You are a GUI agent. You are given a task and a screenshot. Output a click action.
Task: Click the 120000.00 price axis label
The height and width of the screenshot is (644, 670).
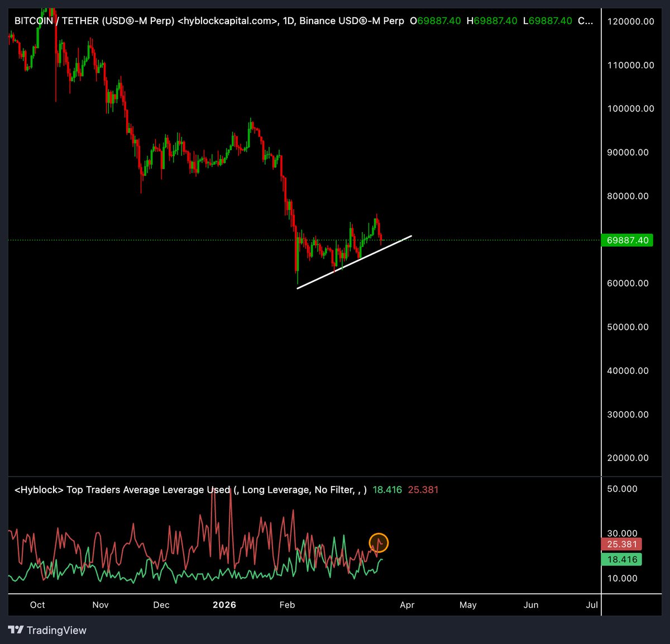[630, 21]
